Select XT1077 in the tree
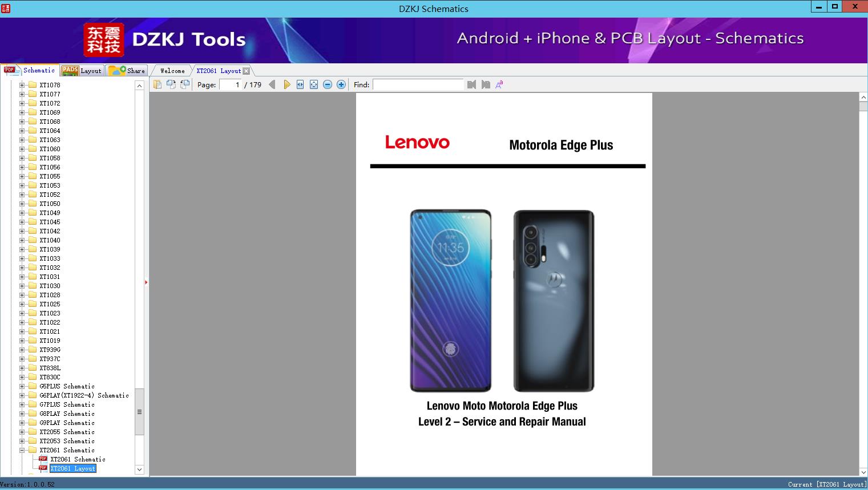Screen dimensions: 868x490 point(50,94)
